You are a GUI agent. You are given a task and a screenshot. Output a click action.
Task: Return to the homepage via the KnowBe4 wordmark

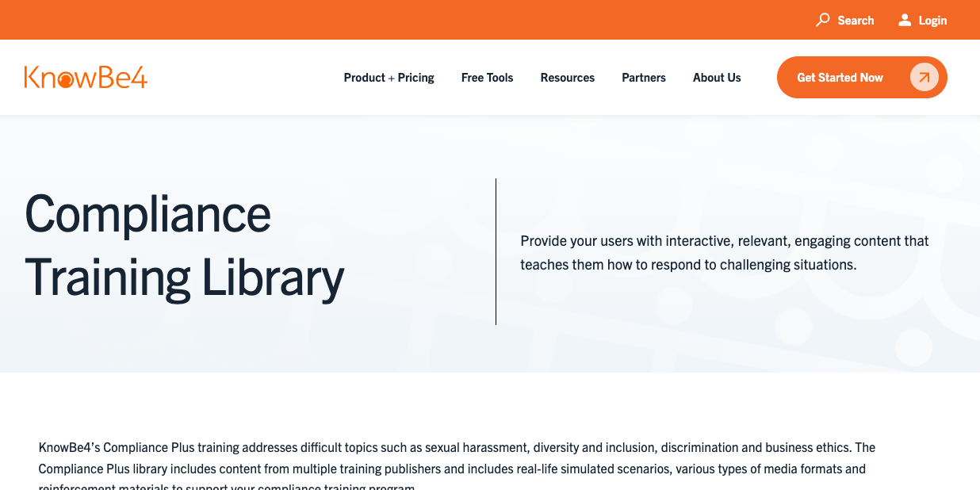pyautogui.click(x=86, y=77)
